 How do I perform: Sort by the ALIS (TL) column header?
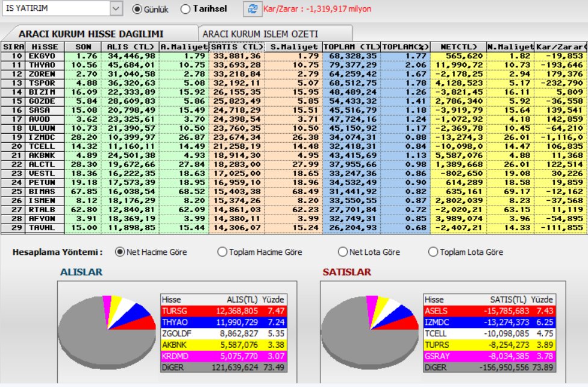coord(131,47)
